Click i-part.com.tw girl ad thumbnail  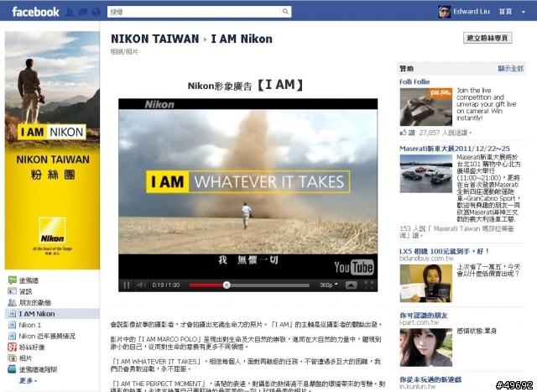(x=426, y=348)
